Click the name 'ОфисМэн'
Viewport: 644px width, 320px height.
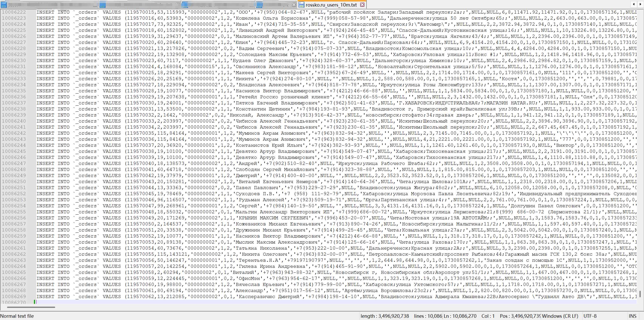tap(249, 278)
